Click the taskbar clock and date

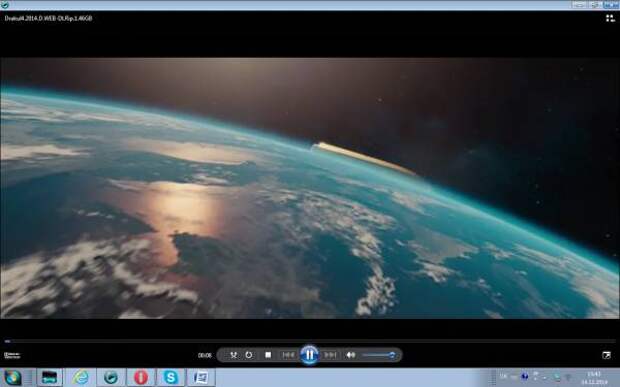[594, 378]
